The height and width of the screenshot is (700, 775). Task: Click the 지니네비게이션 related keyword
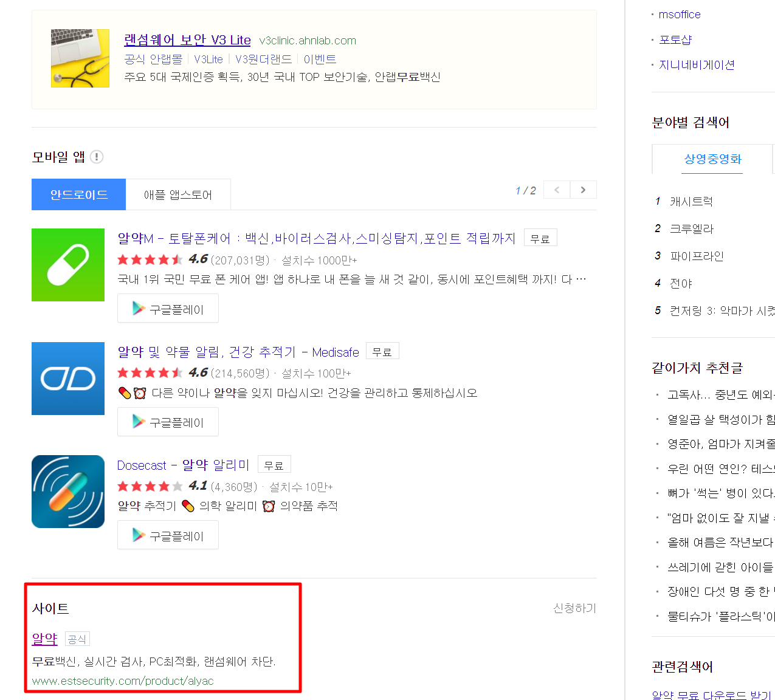697,65
